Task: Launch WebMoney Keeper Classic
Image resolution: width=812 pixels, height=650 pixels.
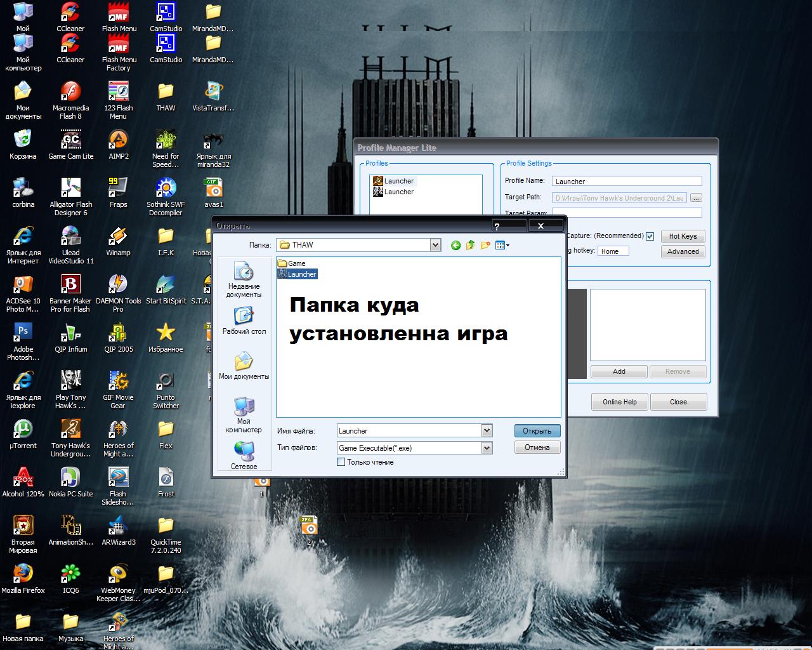Action: (118, 583)
